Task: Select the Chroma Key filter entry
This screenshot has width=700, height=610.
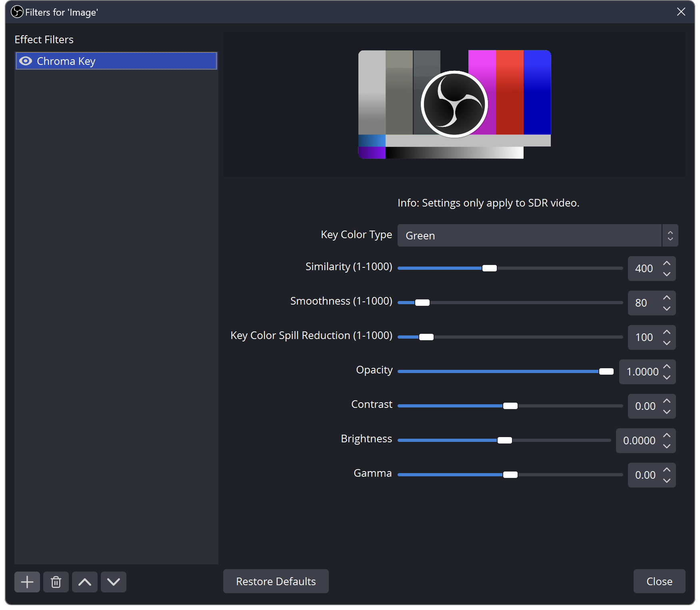Action: (x=120, y=61)
